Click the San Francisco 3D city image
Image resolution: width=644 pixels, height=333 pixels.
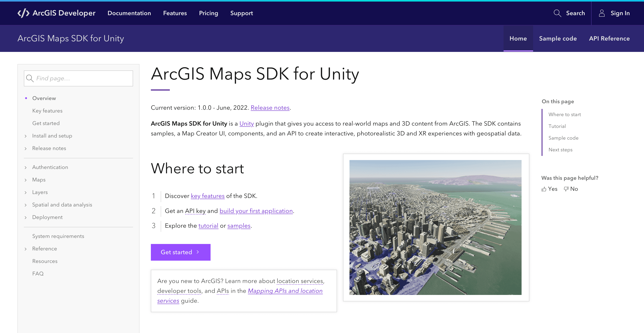[x=435, y=227]
